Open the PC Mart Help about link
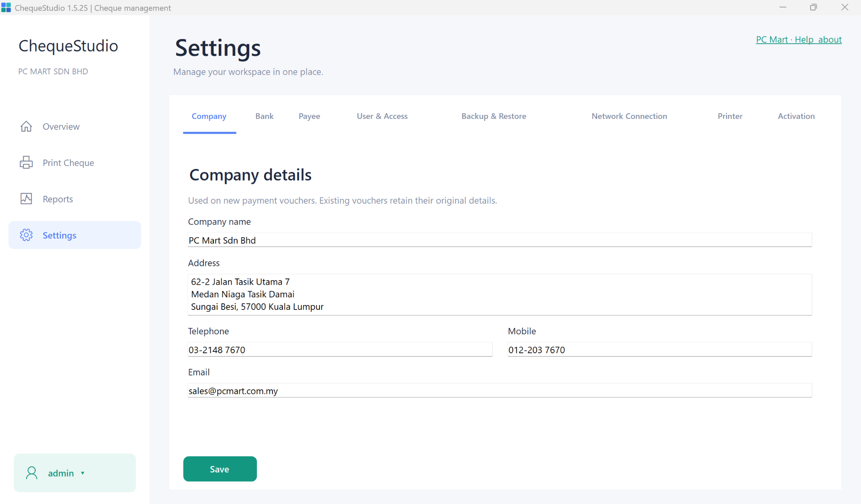 (x=799, y=39)
